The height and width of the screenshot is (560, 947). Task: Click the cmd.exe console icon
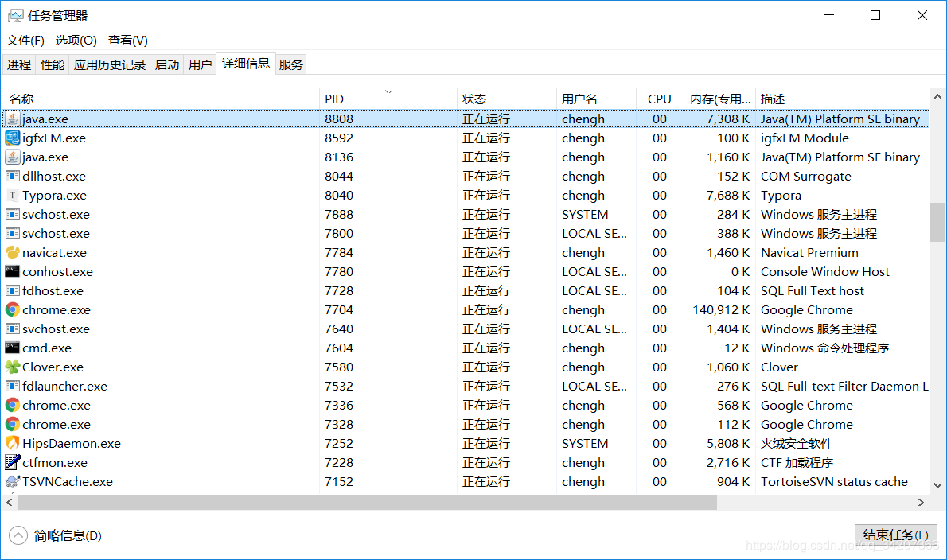14,348
